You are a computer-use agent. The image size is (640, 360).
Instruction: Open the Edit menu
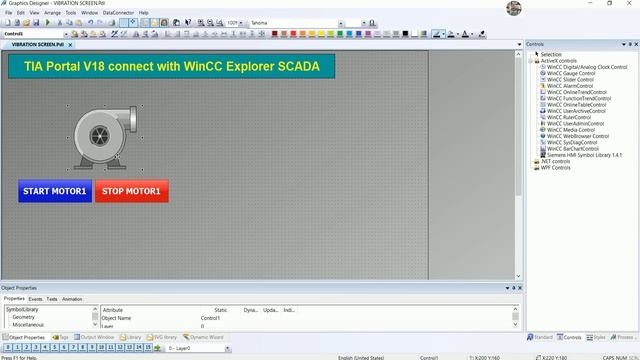click(20, 13)
